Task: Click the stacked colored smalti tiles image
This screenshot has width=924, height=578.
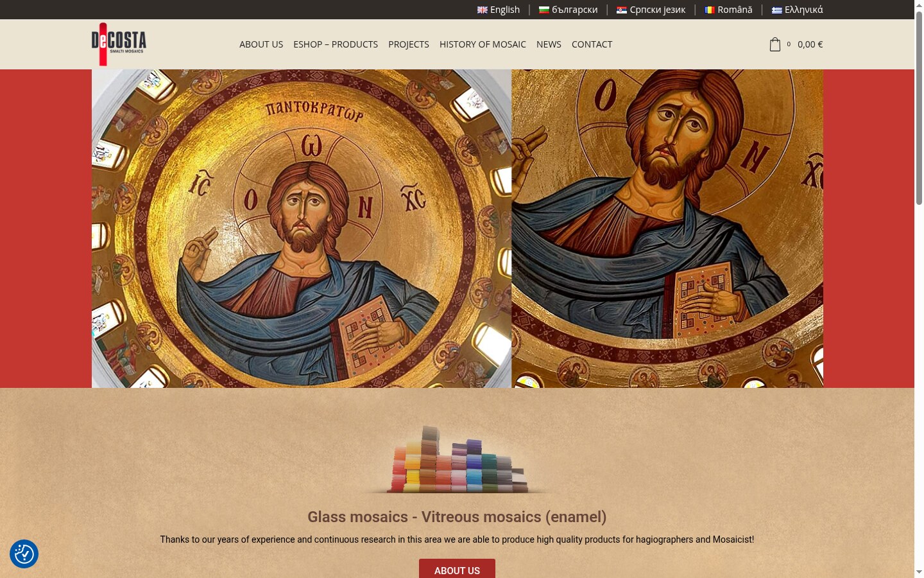Action: pos(457,459)
